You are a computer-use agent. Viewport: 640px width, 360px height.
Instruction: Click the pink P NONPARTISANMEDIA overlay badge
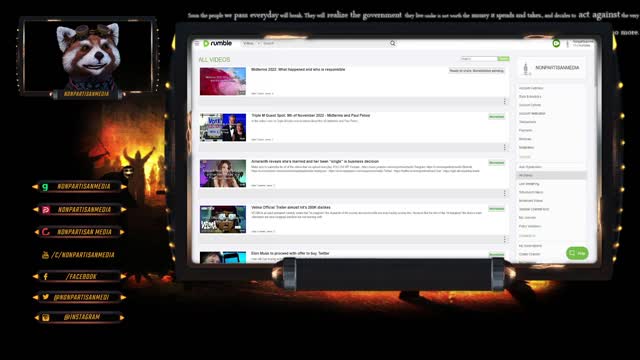80,209
